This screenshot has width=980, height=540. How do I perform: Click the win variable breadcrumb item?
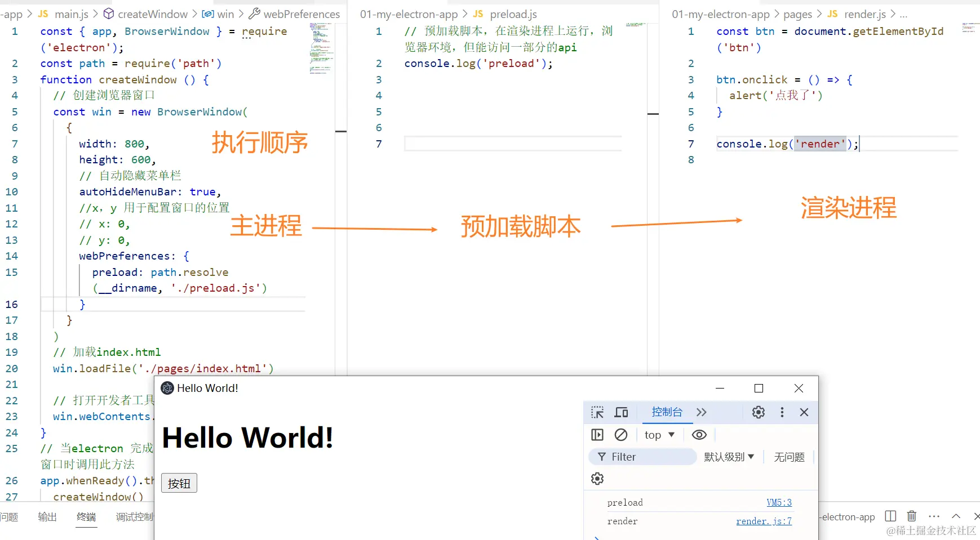coord(218,14)
